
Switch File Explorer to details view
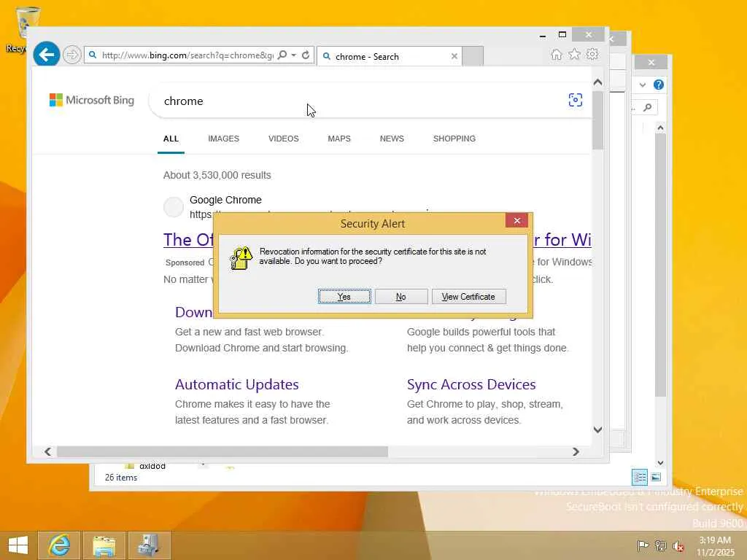[x=639, y=477]
